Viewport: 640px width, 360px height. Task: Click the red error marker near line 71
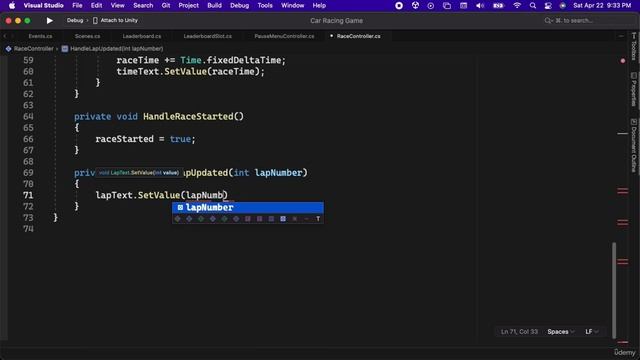(x=623, y=191)
